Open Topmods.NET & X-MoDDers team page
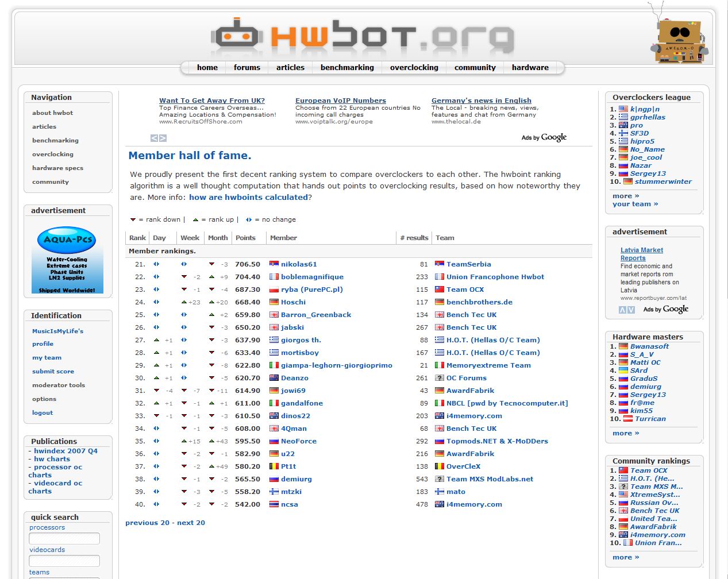This screenshot has width=728, height=579. [497, 441]
